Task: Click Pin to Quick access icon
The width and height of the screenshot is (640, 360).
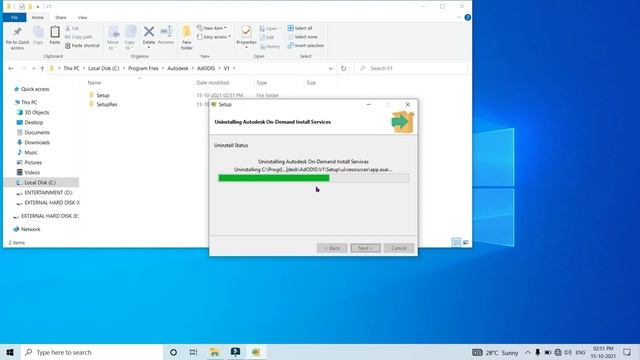Action: pyautogui.click(x=17, y=38)
